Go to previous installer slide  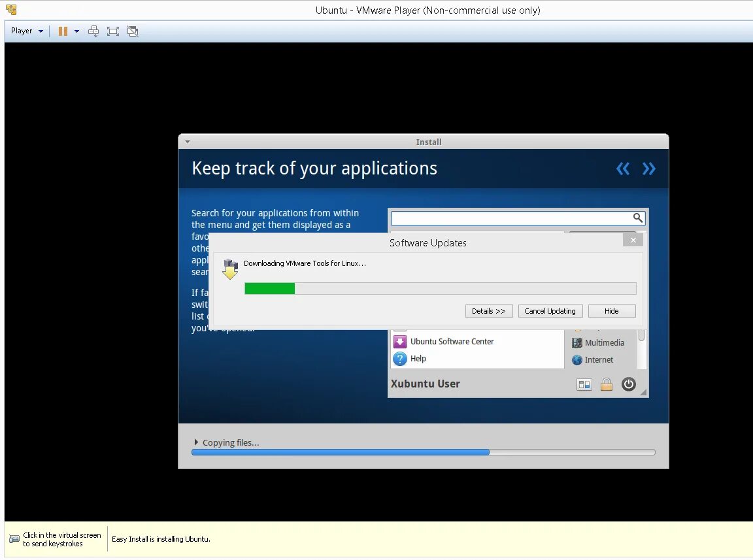coord(623,169)
